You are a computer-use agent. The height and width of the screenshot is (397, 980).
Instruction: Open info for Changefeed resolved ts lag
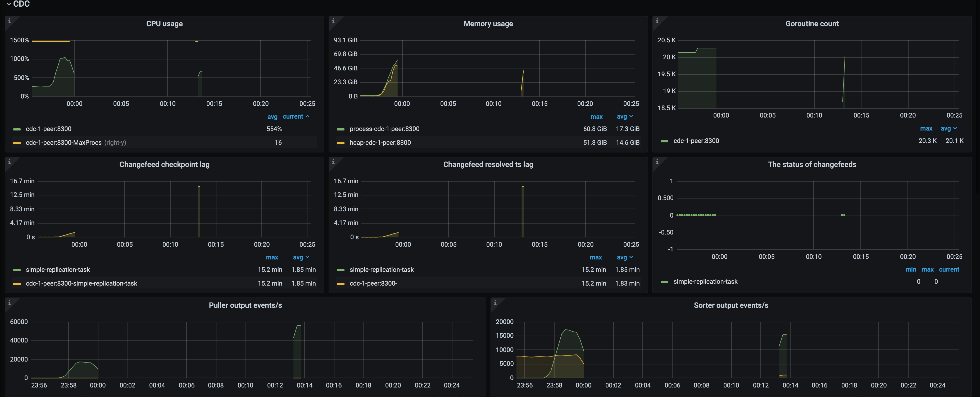point(334,162)
